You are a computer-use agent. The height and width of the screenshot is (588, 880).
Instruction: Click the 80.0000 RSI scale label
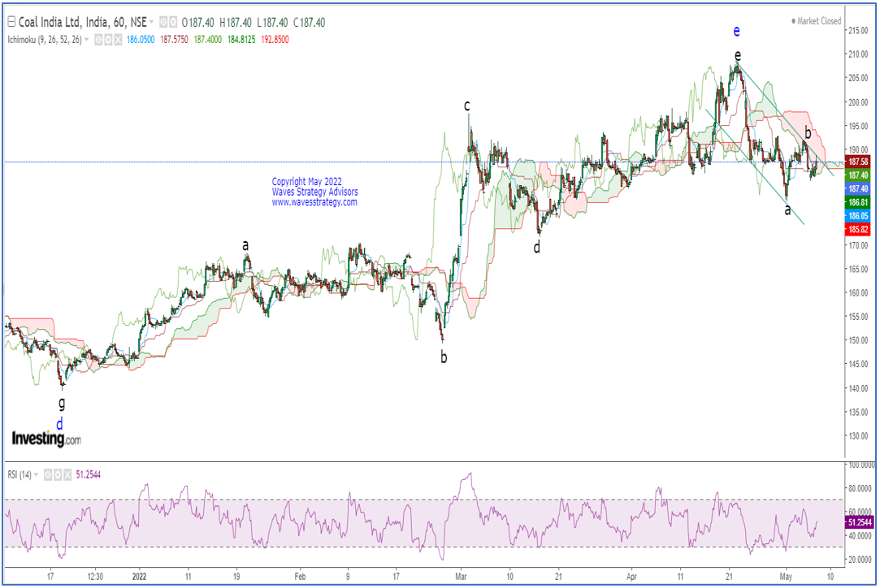point(861,489)
